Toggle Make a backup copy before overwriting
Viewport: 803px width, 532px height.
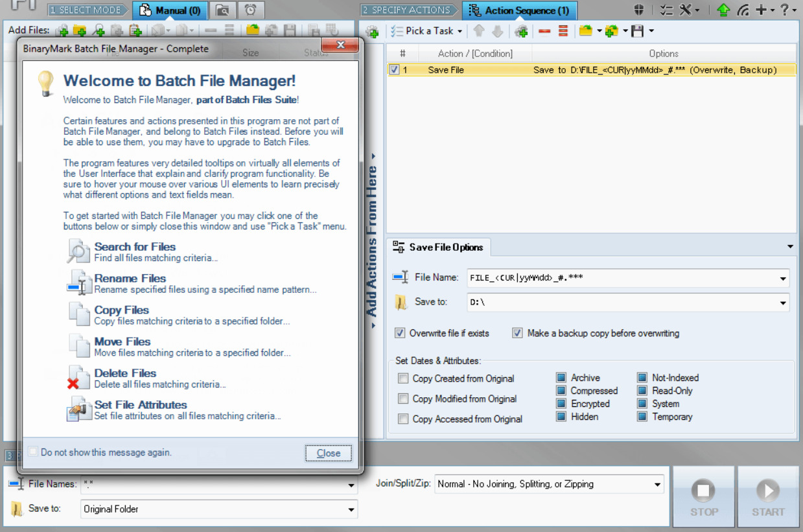click(517, 333)
